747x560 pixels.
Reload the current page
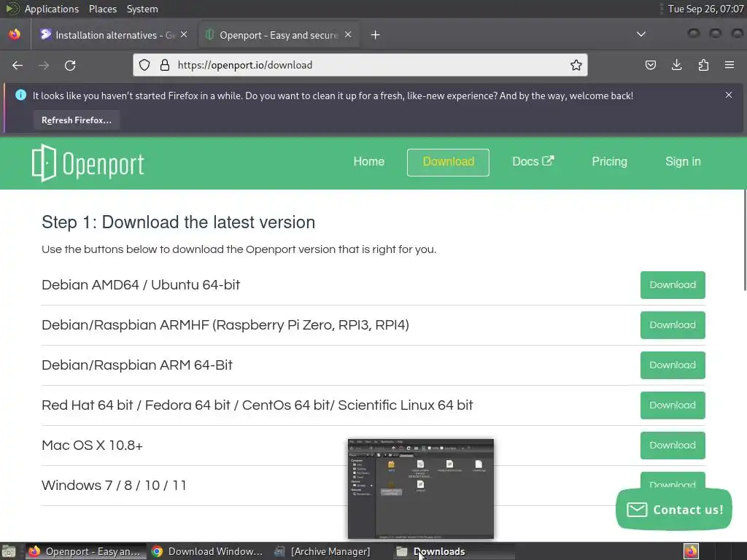click(70, 65)
